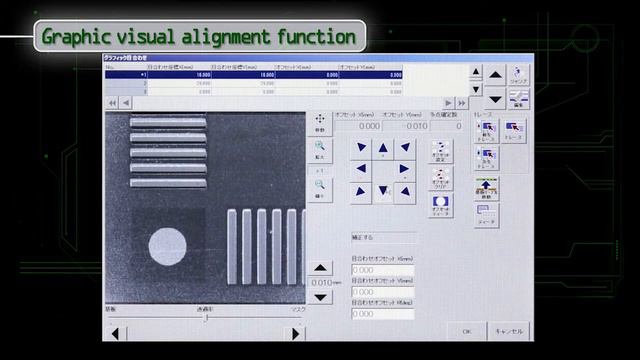Nudge alignment up with center up arrow
640x360 pixels.
click(x=383, y=148)
